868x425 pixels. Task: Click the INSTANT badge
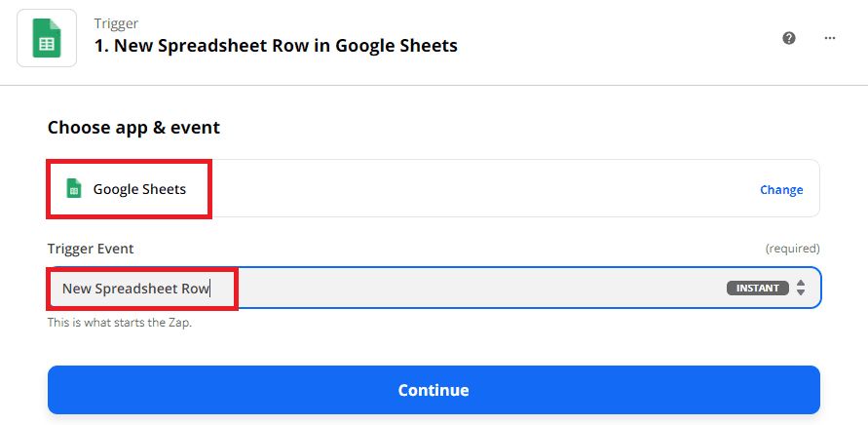coord(757,289)
